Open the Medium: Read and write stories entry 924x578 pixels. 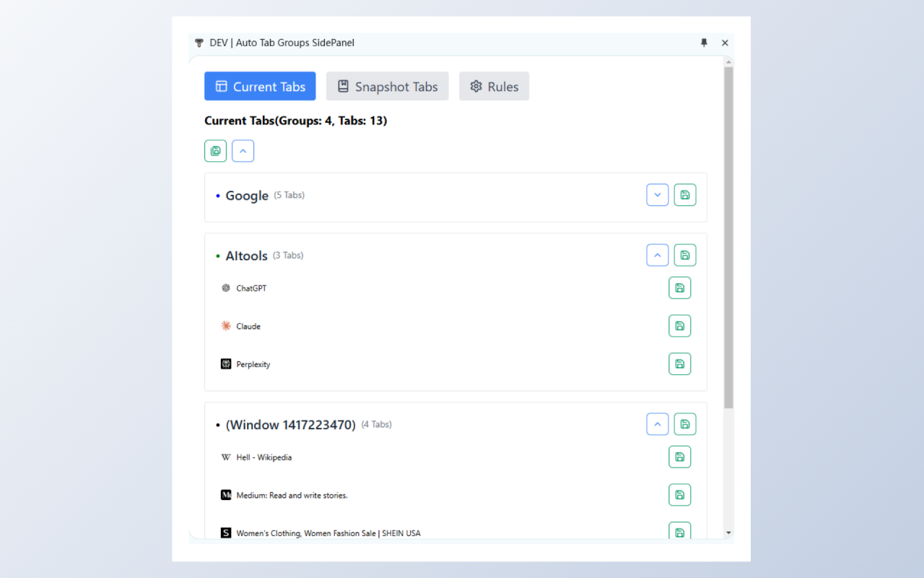pos(292,496)
